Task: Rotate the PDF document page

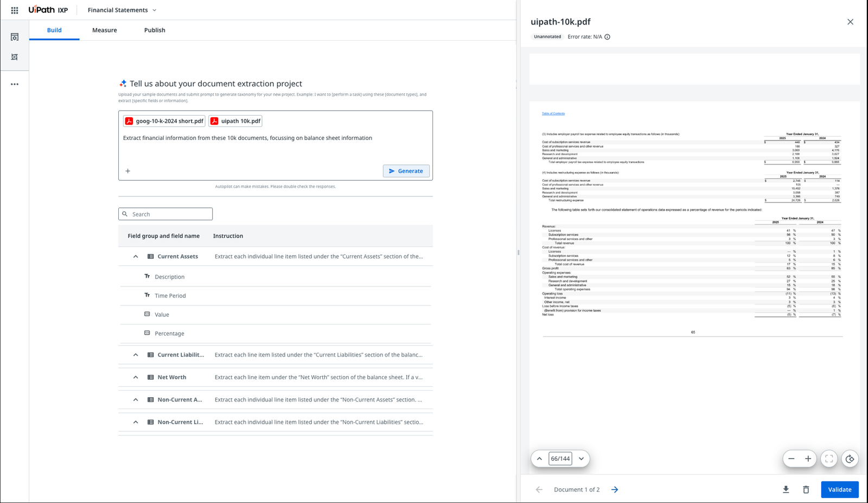Action: [850, 459]
